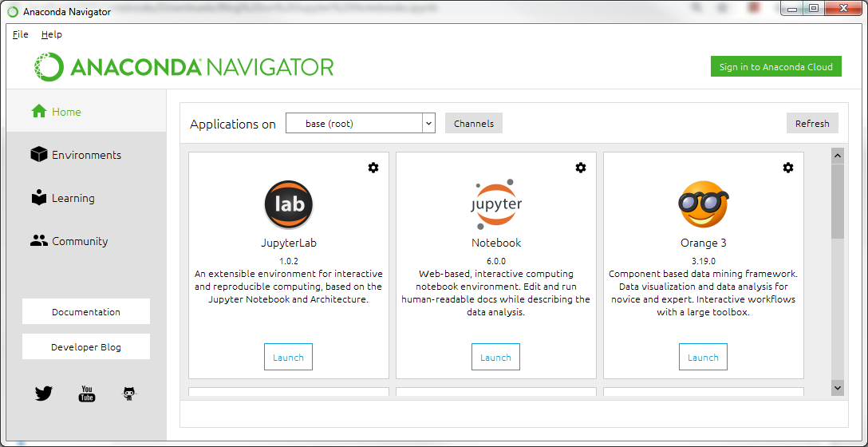The image size is (868, 447).
Task: Sign in to Anaconda Cloud
Action: (x=775, y=66)
